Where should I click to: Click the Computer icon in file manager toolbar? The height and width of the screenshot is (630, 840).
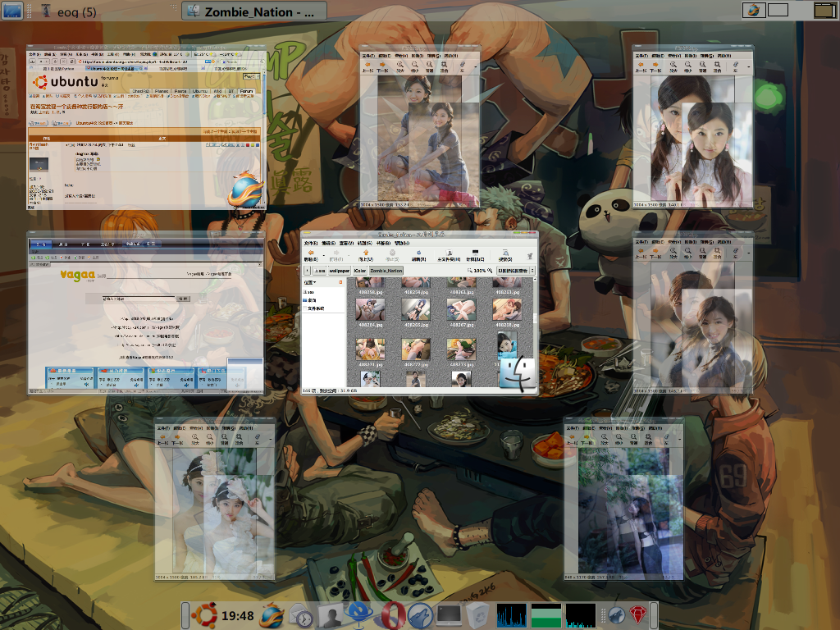click(475, 254)
